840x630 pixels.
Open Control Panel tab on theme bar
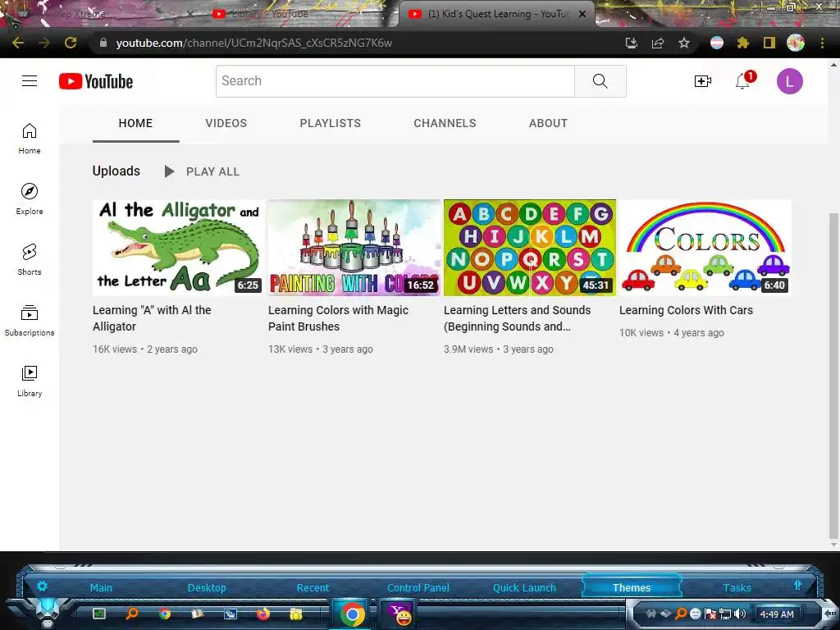coord(418,587)
